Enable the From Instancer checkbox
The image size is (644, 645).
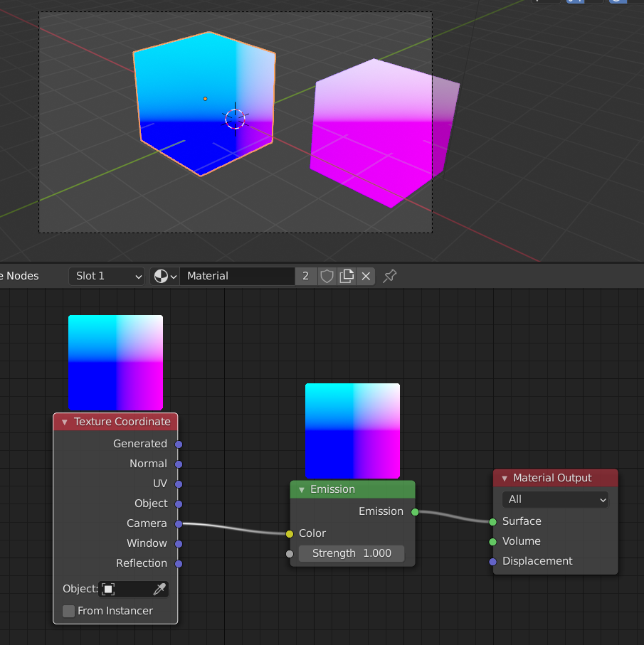(69, 611)
